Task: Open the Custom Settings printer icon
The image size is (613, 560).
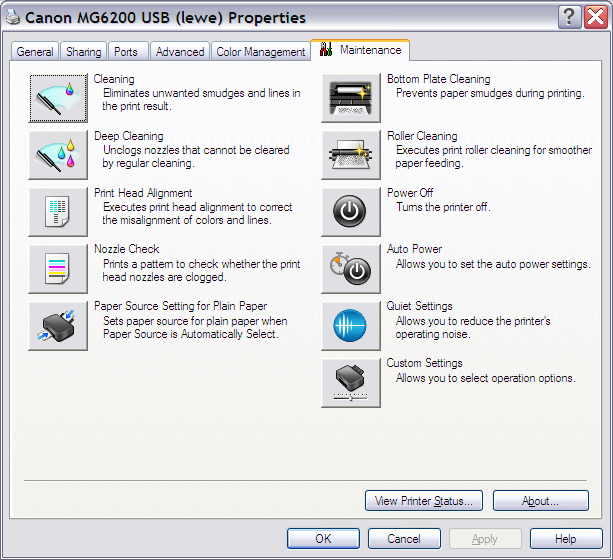Action: click(x=351, y=383)
